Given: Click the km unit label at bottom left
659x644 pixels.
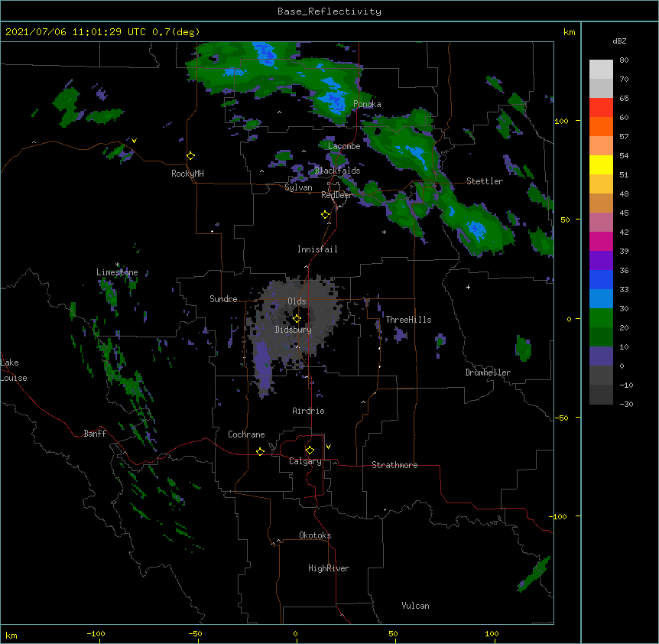Looking at the screenshot, I should coord(11,636).
